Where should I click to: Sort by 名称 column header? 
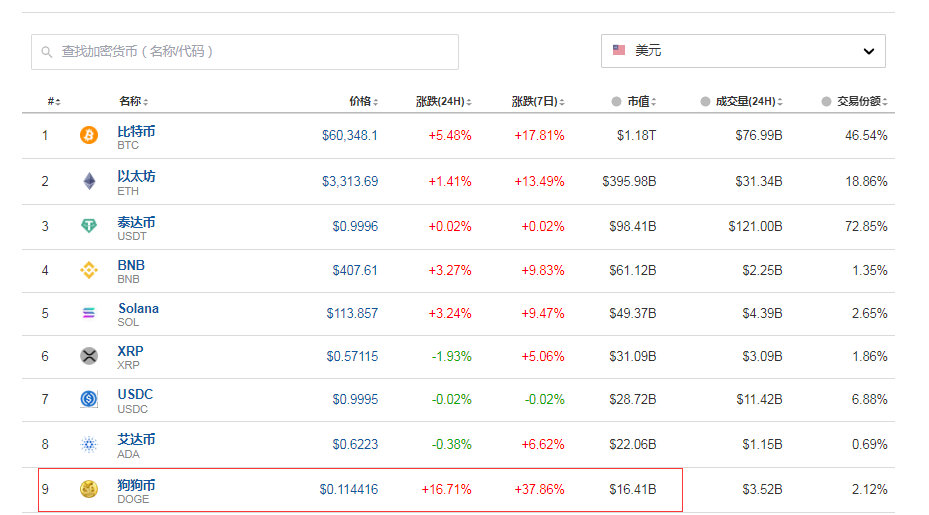tap(133, 101)
